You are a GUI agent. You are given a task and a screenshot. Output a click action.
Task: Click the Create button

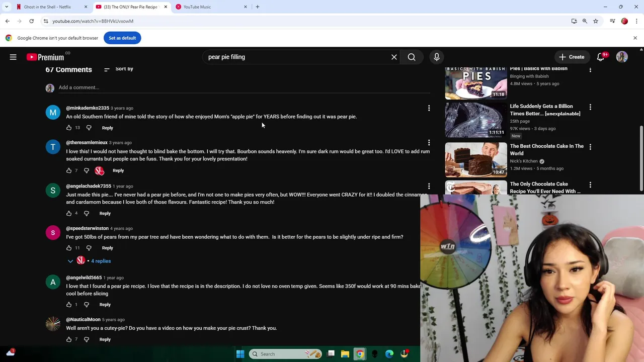572,57
